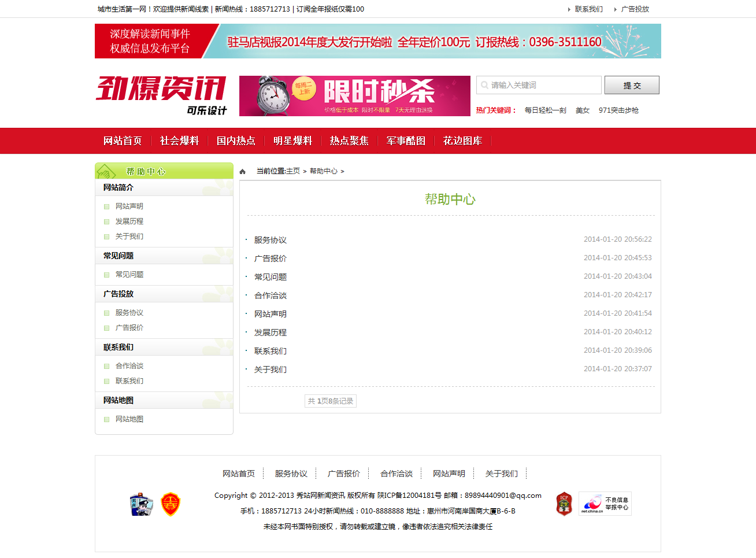Click the red shield emblem in footer
756x558 pixels.
[x=171, y=504]
